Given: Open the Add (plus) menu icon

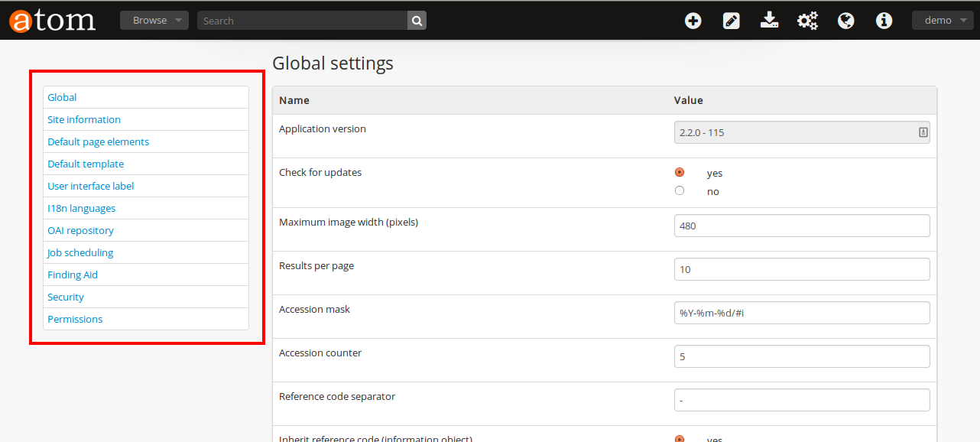Looking at the screenshot, I should 693,21.
